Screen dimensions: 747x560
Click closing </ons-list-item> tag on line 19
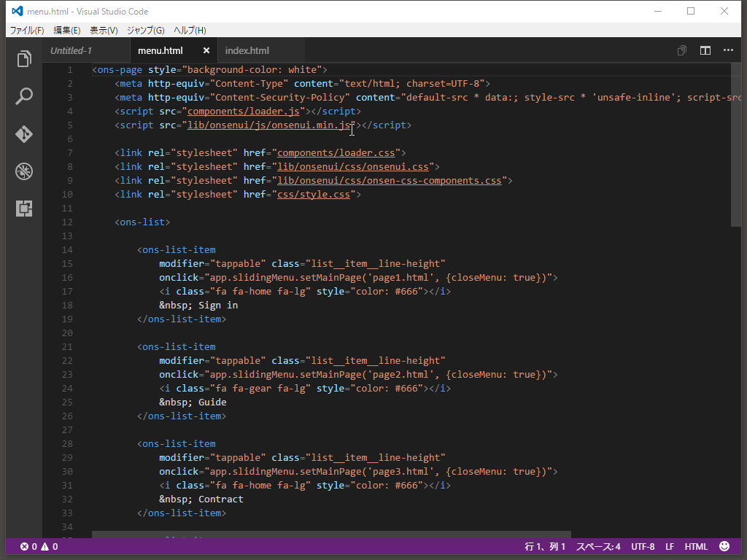182,319
